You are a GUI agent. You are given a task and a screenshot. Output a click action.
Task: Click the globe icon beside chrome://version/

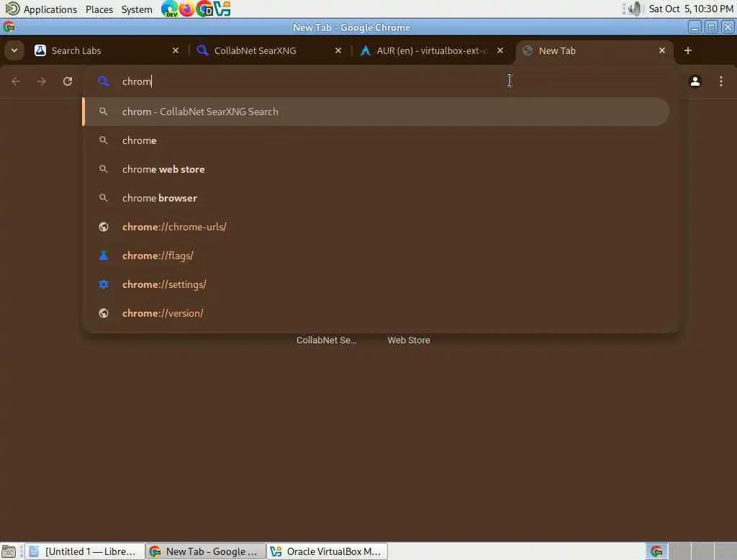(104, 313)
